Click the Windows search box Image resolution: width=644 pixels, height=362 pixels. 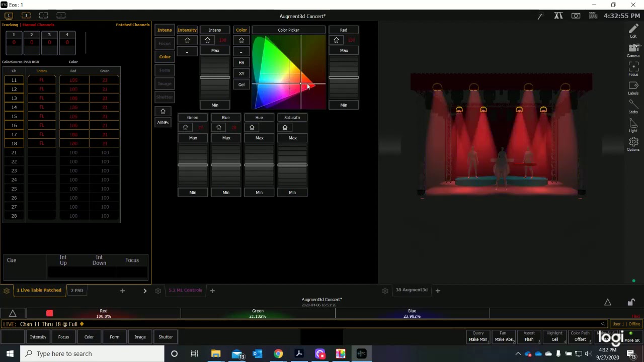(x=93, y=354)
